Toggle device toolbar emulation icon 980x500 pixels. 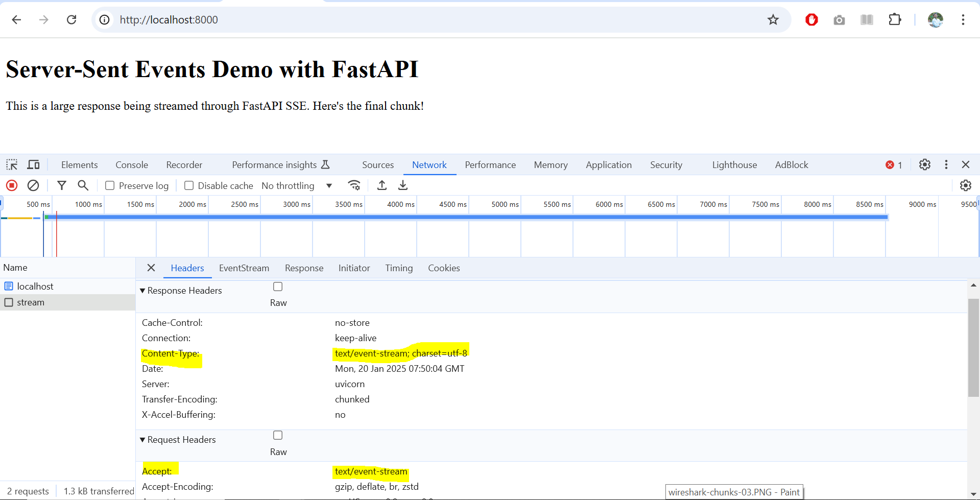point(34,165)
